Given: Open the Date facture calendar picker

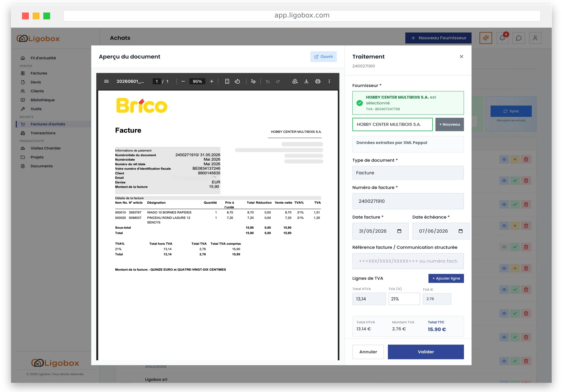Looking at the screenshot, I should point(399,231).
